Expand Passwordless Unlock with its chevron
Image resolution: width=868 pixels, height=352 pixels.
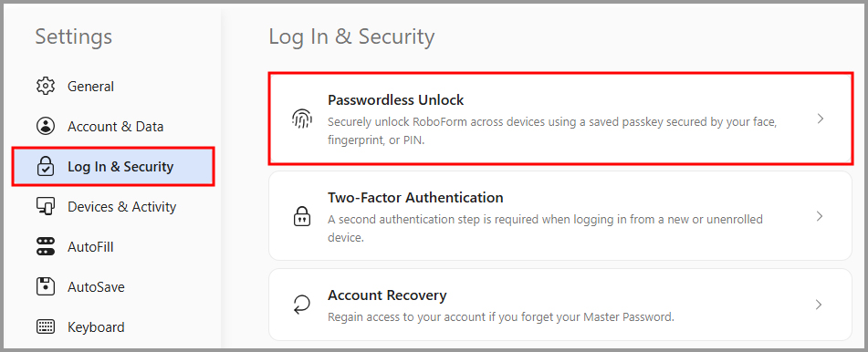coord(821,119)
